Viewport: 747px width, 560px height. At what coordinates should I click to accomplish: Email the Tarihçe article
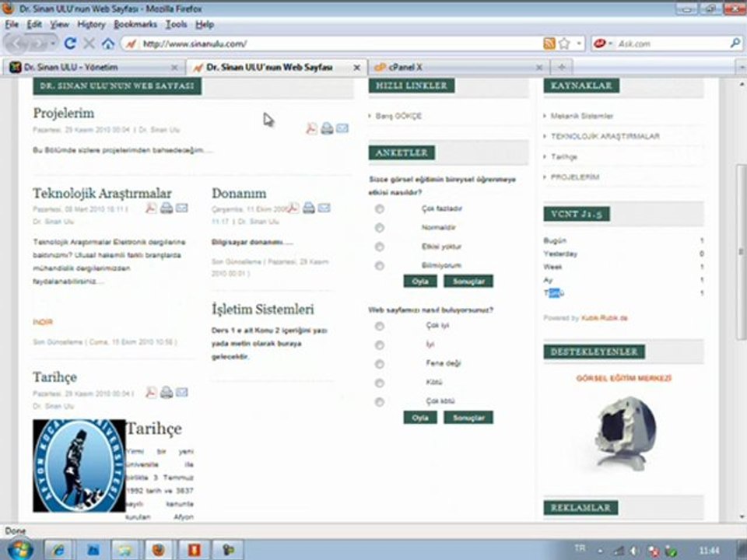(x=181, y=392)
